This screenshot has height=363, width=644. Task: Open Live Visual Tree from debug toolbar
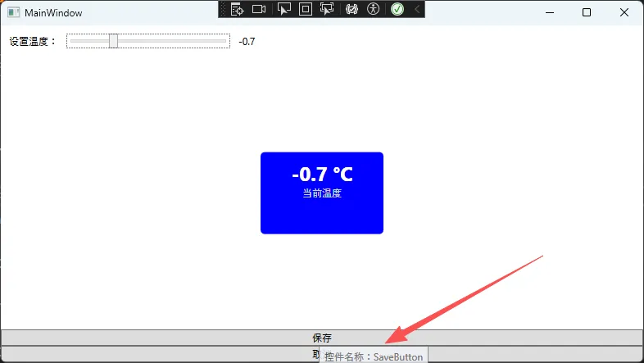pos(238,9)
